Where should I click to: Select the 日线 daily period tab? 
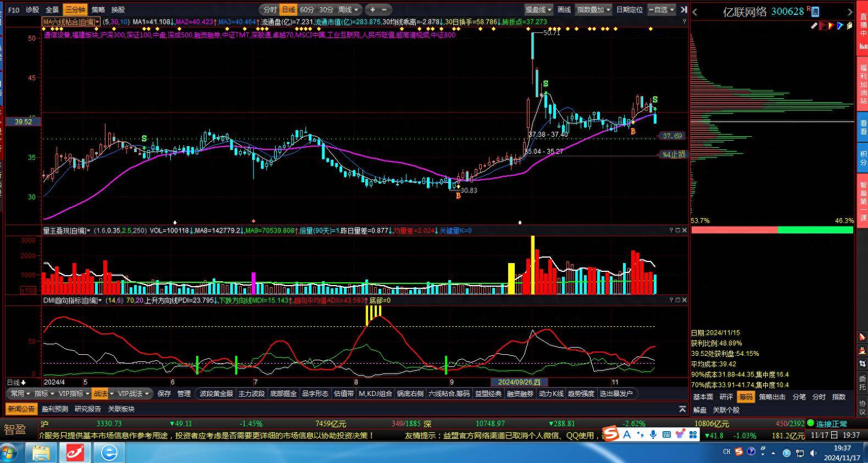288,10
